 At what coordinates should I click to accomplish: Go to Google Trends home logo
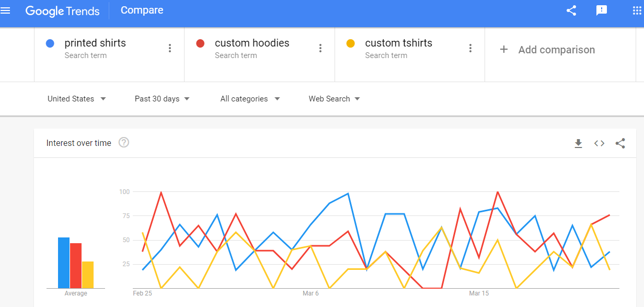point(62,11)
